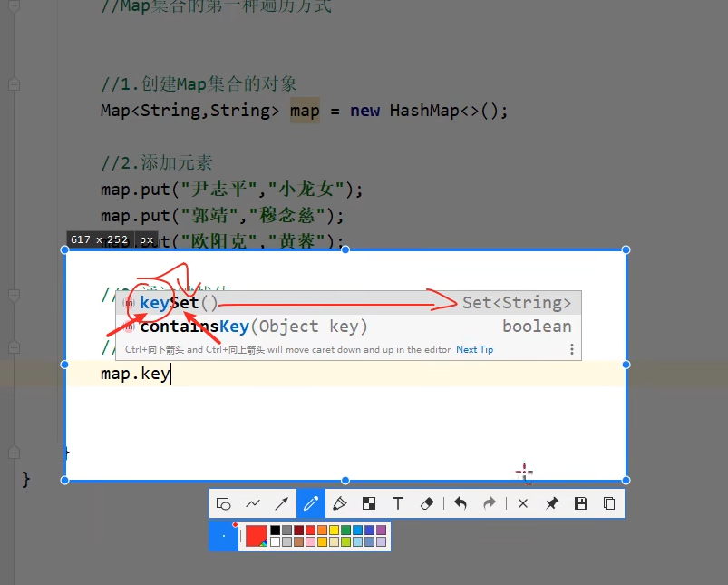Pick the black color swatch
This screenshot has width=728, height=585.
[x=276, y=531]
